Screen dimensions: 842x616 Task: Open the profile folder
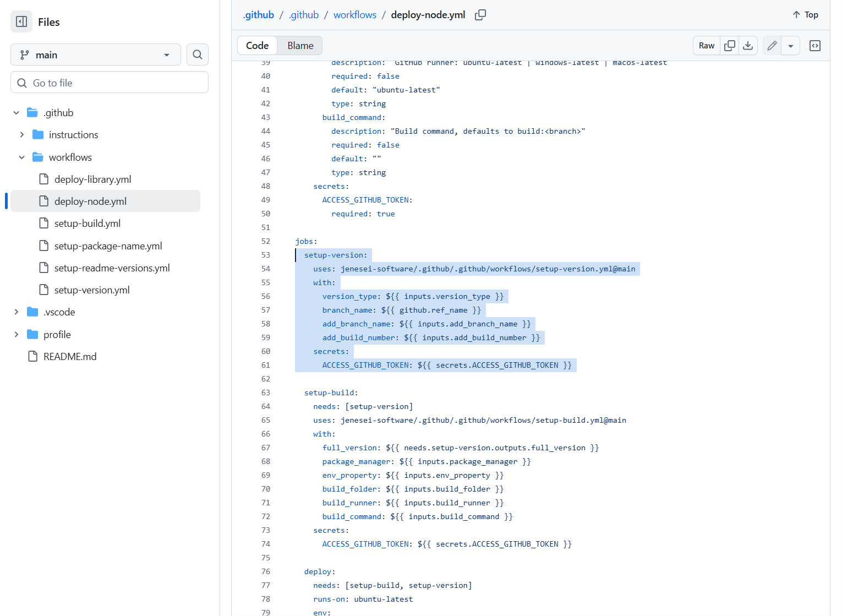(57, 335)
